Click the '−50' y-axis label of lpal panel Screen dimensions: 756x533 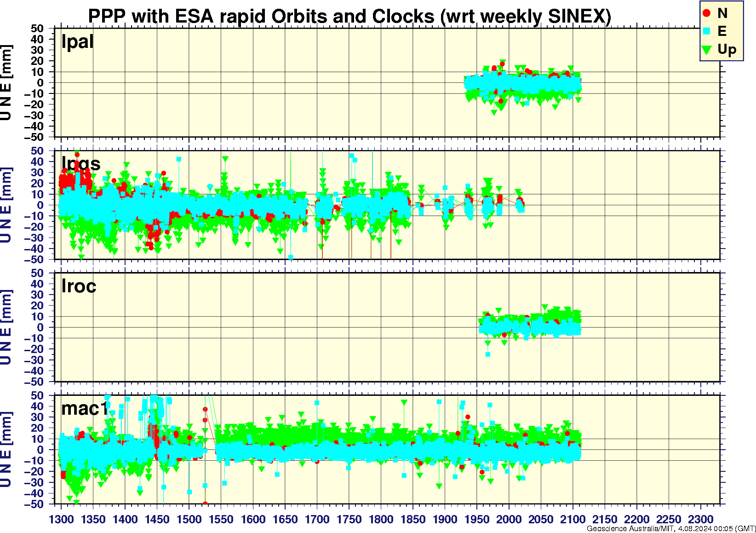click(34, 137)
